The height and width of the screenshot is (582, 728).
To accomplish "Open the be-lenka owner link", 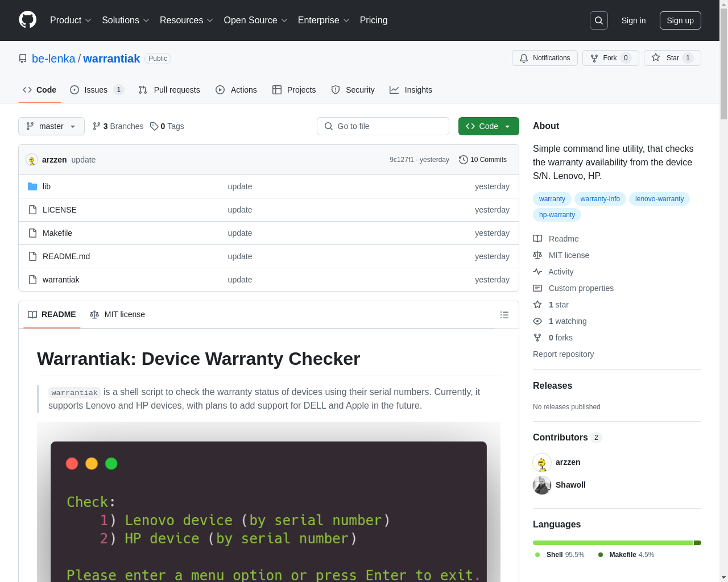I will point(53,59).
